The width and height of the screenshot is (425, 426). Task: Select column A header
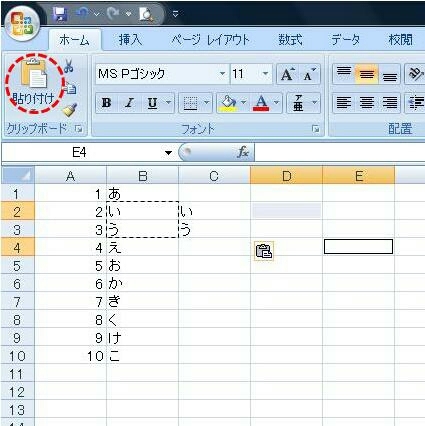[70, 176]
